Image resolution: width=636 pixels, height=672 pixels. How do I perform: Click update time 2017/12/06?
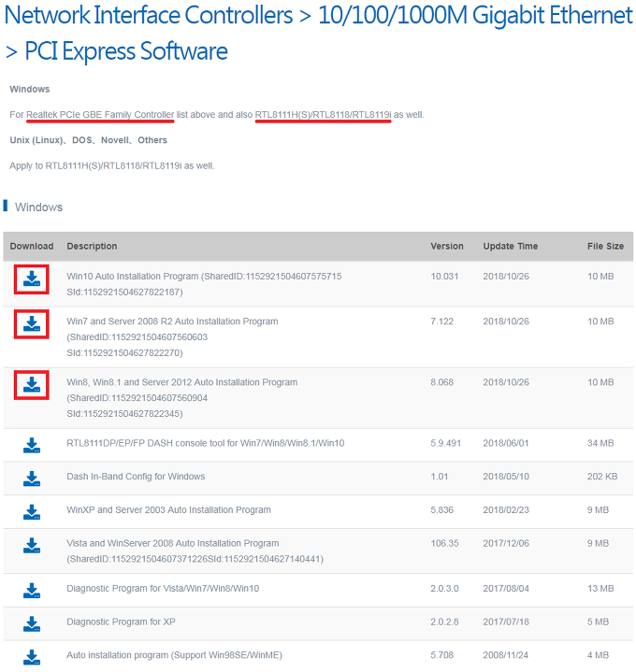(x=506, y=543)
